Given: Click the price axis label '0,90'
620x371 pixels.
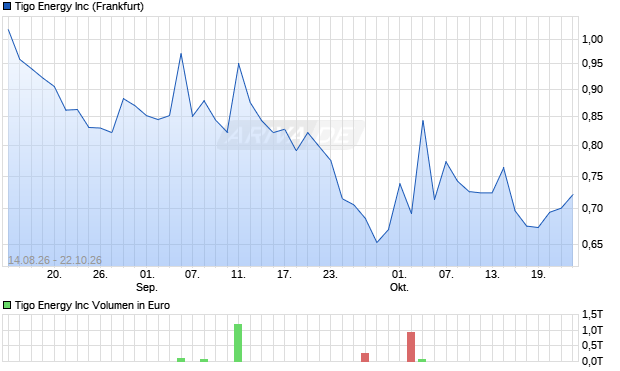Looking at the screenshot, I should (x=592, y=89).
